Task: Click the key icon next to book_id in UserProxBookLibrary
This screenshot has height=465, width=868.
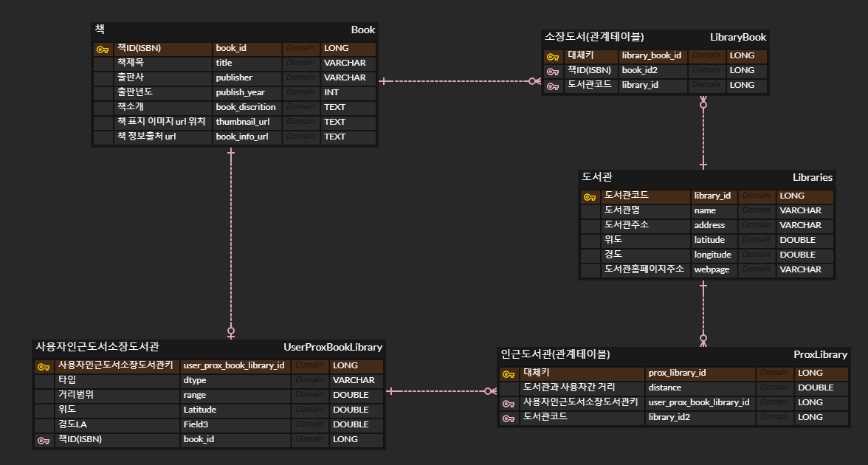Action: (x=44, y=439)
